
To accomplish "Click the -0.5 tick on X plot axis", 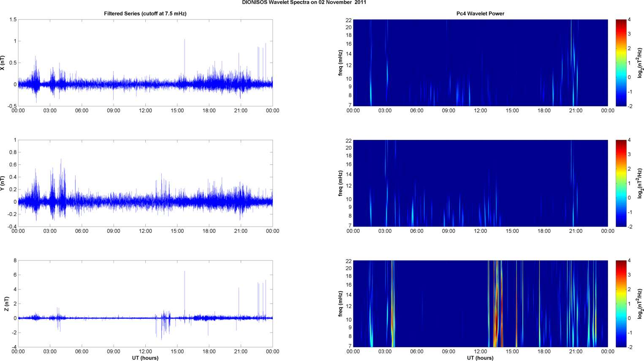I will (11, 106).
